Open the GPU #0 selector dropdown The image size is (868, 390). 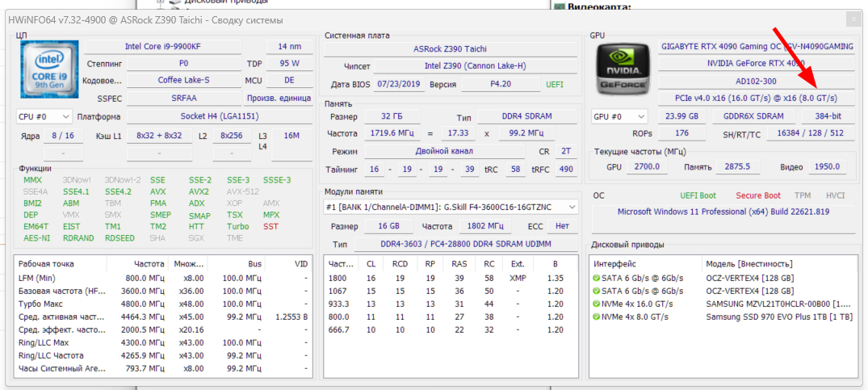(x=619, y=117)
